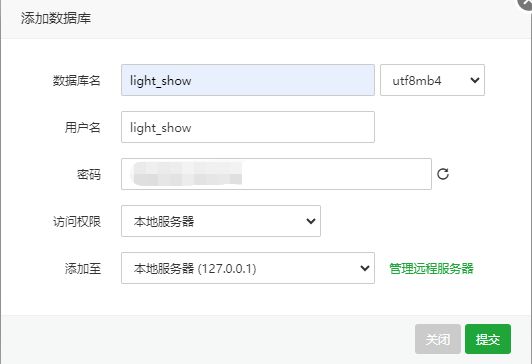This screenshot has width=532, height=364.
Task: Expand the 访问权限 combo box showing 本地服务器
Action: (221, 221)
